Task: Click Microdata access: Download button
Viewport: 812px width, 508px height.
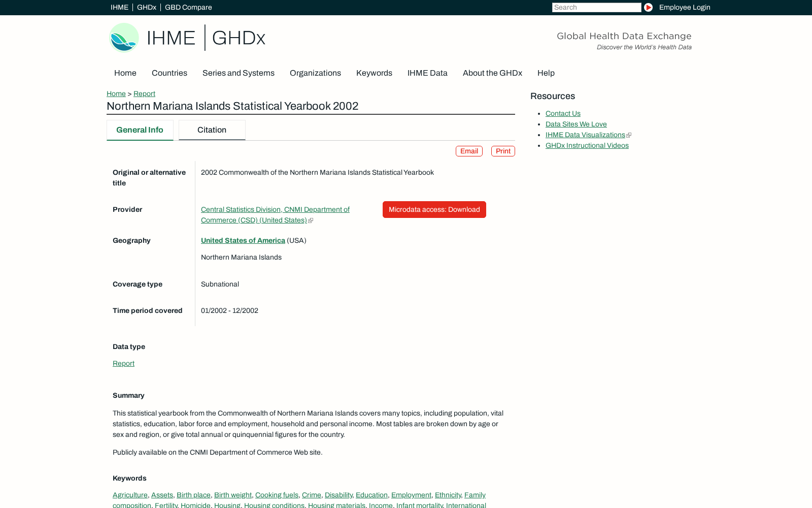Action: (x=434, y=209)
